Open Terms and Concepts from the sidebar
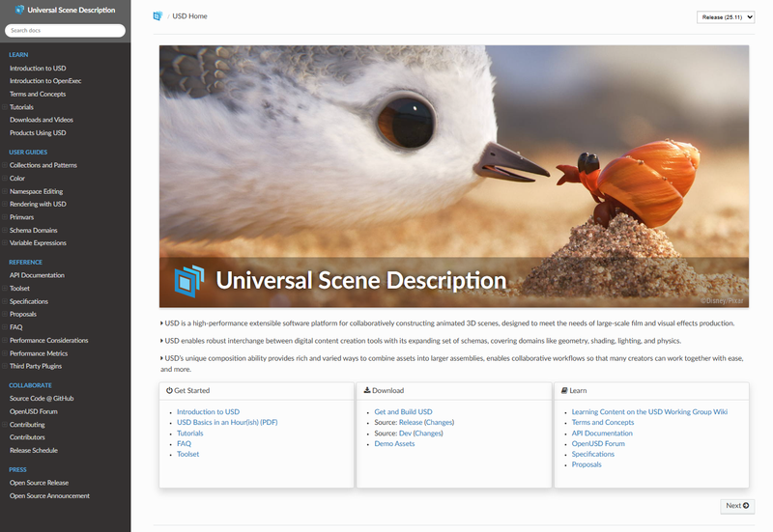This screenshot has height=532, width=773. (x=38, y=95)
